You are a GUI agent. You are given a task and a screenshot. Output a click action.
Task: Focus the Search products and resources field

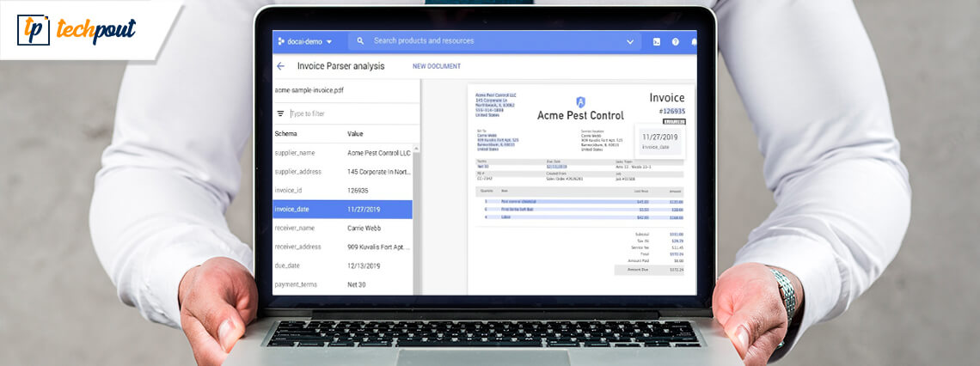pyautogui.click(x=493, y=41)
